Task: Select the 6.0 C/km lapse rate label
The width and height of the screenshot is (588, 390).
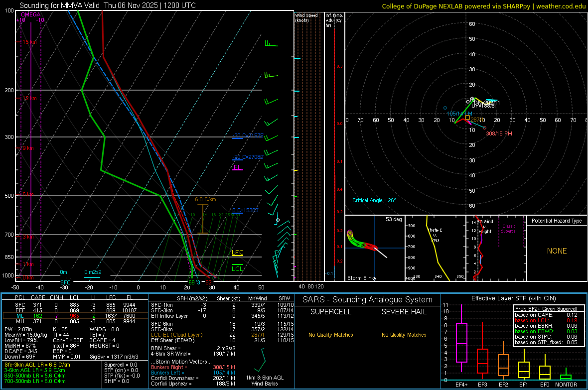Action: point(205,200)
